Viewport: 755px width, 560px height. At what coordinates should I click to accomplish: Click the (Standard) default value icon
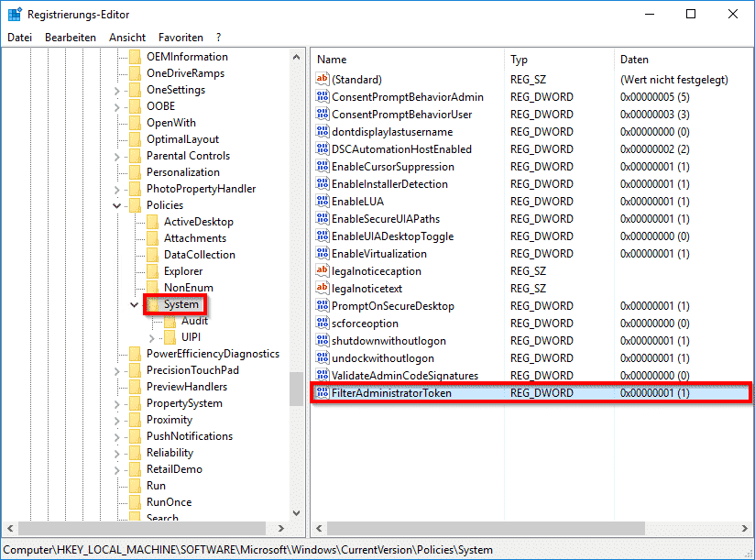pyautogui.click(x=323, y=79)
